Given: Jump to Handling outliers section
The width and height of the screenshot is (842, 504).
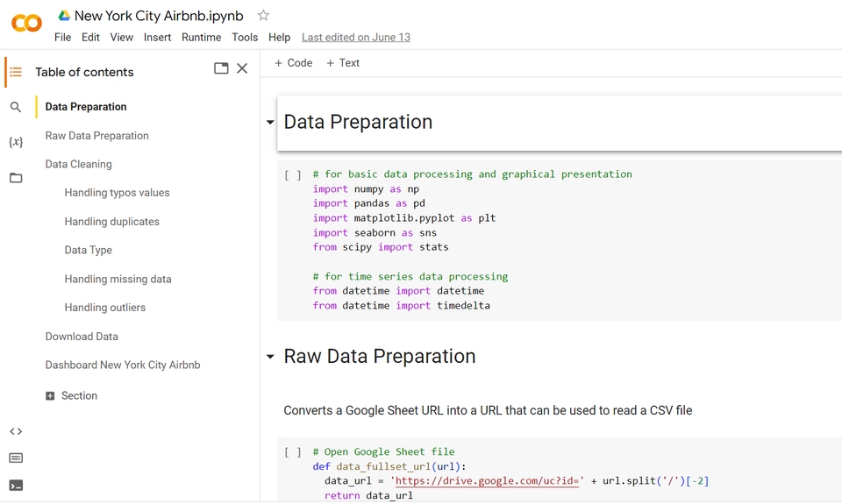Looking at the screenshot, I should point(105,308).
